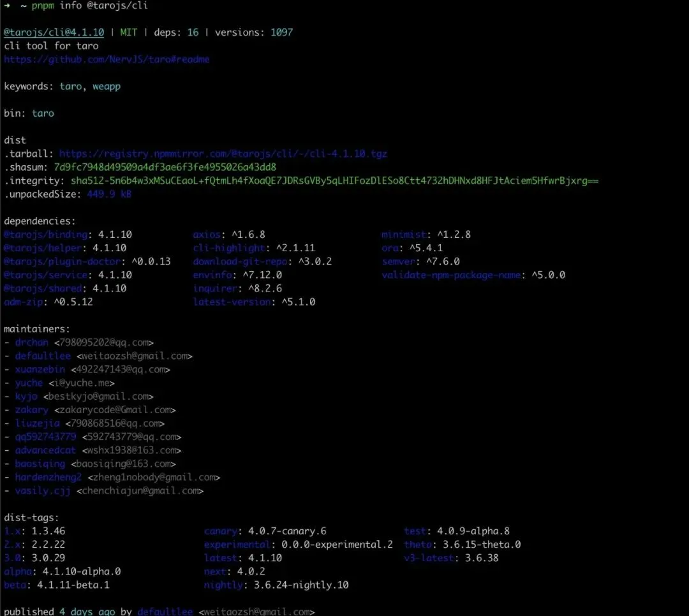Click the @tarojs/cli@4.1.10 package heading
Image resolution: width=689 pixels, height=616 pixels.
click(54, 33)
